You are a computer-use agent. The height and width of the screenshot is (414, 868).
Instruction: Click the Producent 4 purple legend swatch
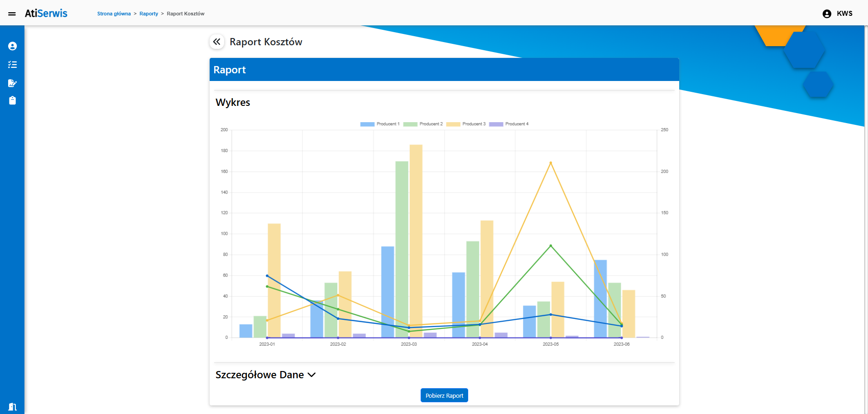(496, 124)
